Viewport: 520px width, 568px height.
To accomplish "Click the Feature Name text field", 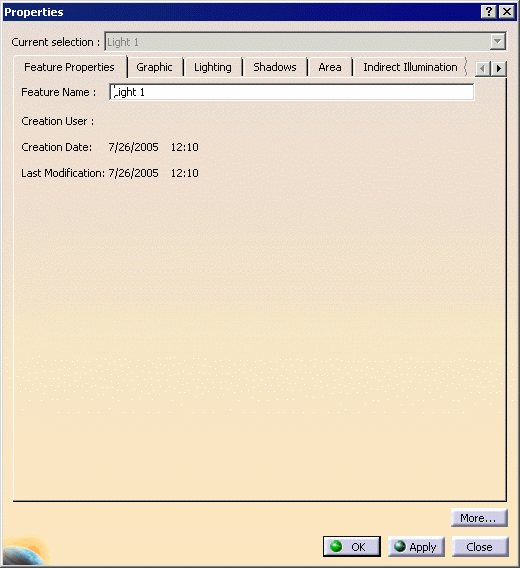I will [x=291, y=92].
